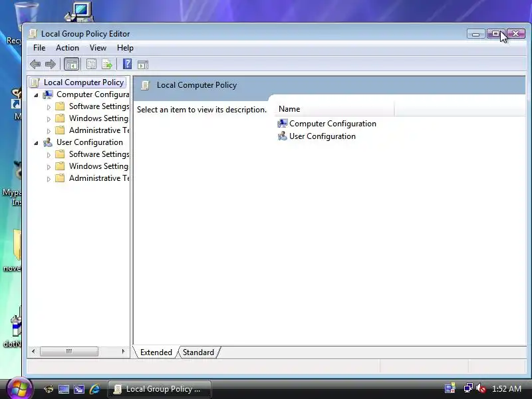Image resolution: width=532 pixels, height=399 pixels.
Task: Toggle the Show/Hide Action Pane icon
Action: 143,64
